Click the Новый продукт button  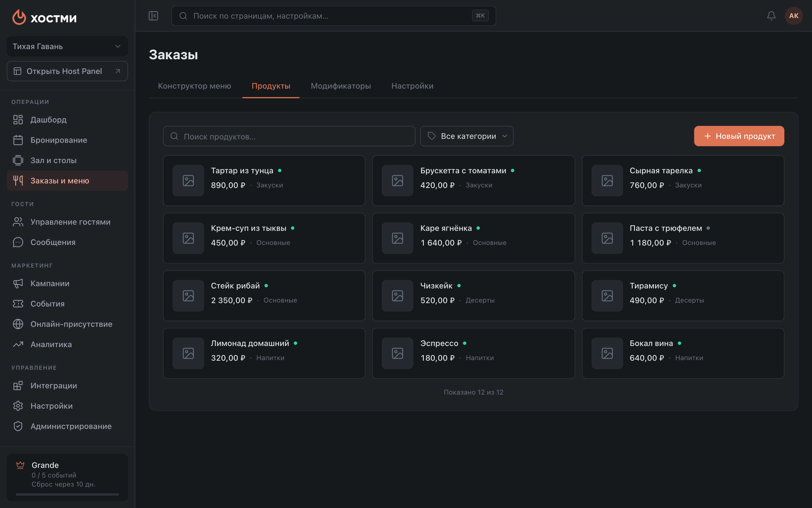739,136
